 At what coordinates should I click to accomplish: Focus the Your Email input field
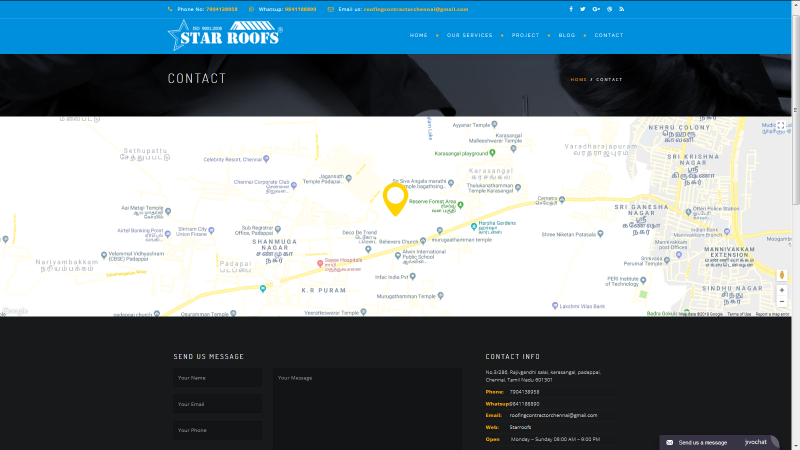(x=217, y=404)
